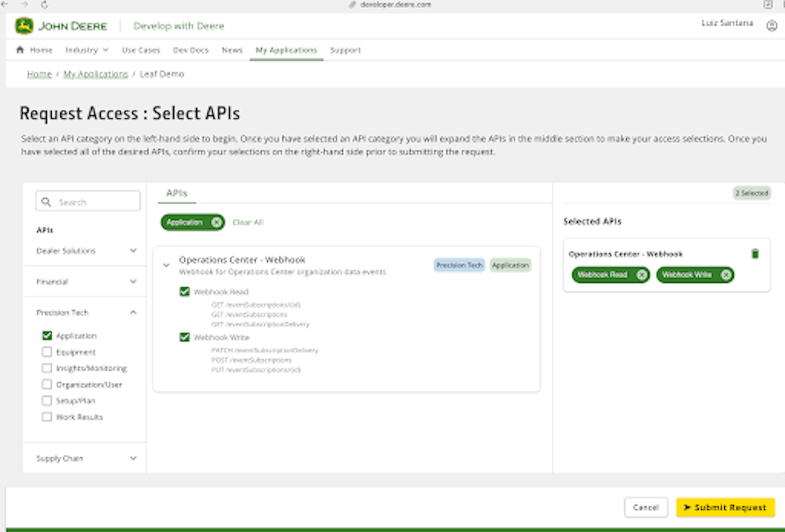Screen dimensions: 785x532
Task: Check the Insights/Monitoring checkbox
Action: click(x=46, y=368)
